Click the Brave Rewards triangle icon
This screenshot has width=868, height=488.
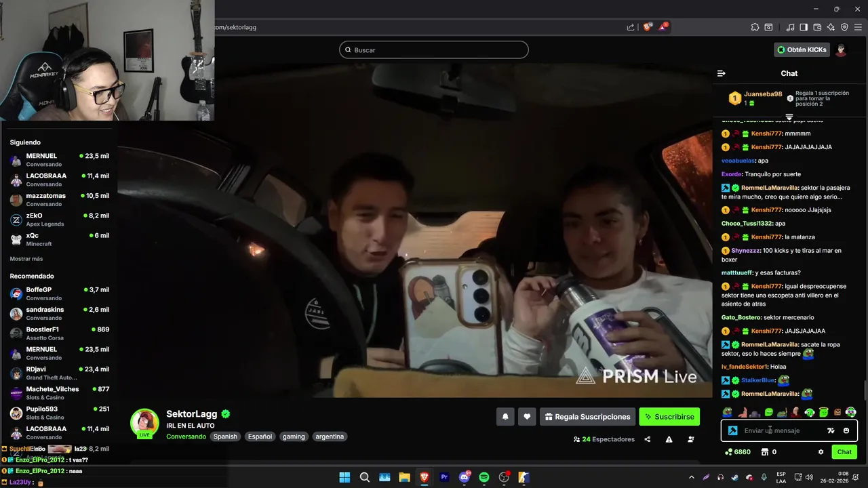pyautogui.click(x=663, y=27)
